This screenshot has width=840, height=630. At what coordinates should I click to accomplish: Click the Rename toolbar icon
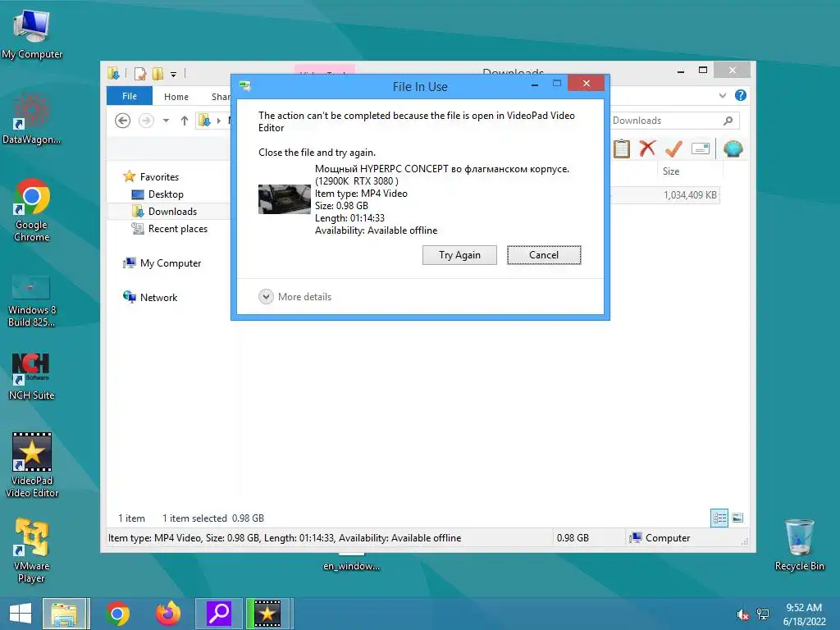tap(701, 148)
